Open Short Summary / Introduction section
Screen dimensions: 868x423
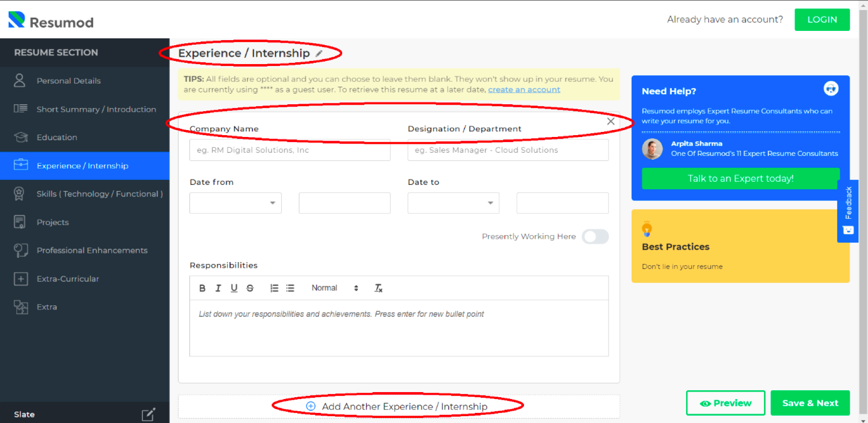[x=85, y=109]
